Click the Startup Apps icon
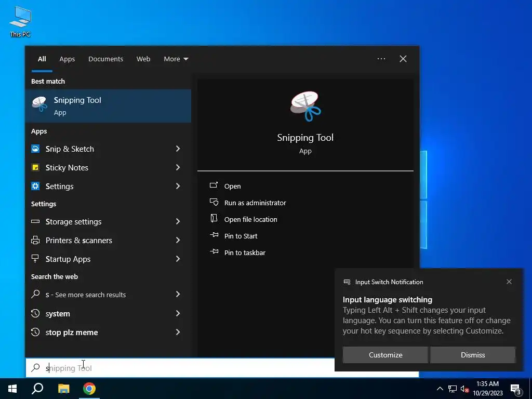The image size is (532, 399). pos(35,259)
